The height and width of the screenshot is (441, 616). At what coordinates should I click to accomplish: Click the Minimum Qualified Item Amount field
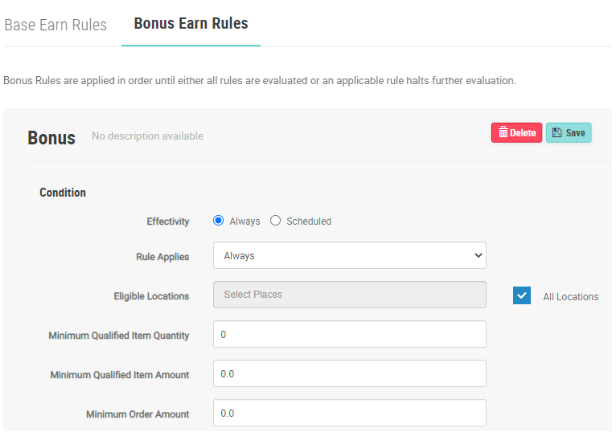tap(349, 373)
